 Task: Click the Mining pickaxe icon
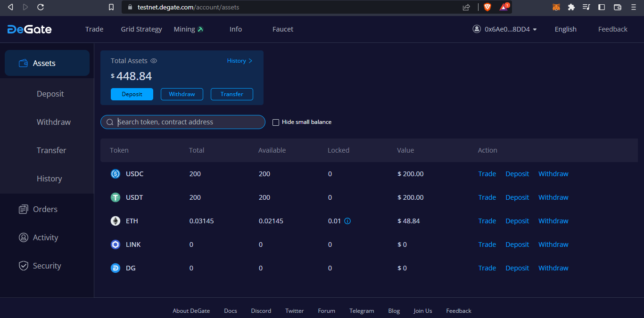pos(200,29)
